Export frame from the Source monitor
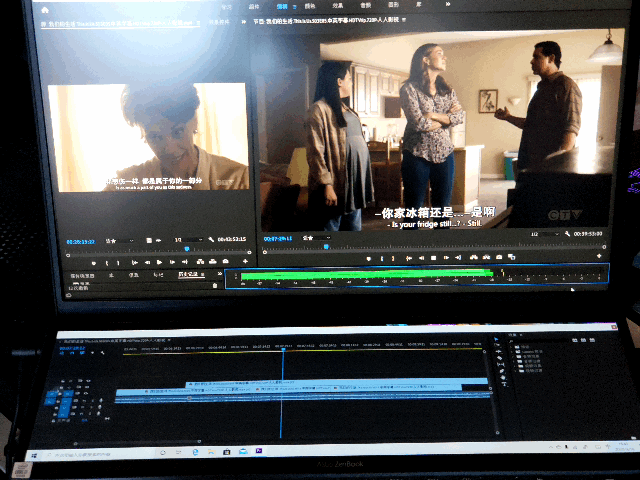 tap(225, 261)
